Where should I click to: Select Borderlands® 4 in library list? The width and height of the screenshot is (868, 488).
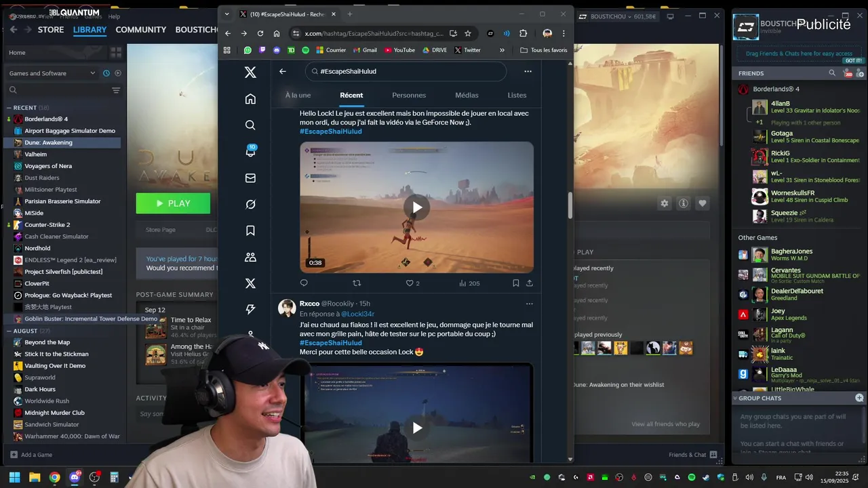pyautogui.click(x=46, y=119)
